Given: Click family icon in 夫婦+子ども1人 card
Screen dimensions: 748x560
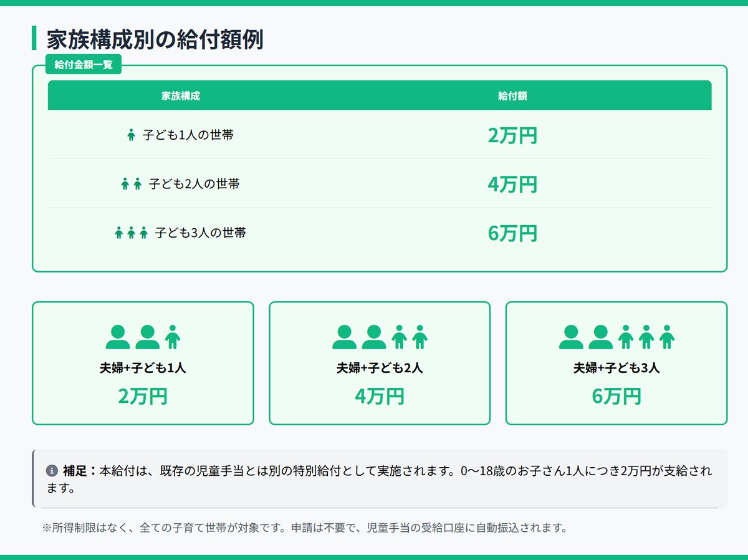Looking at the screenshot, I should point(143,337).
